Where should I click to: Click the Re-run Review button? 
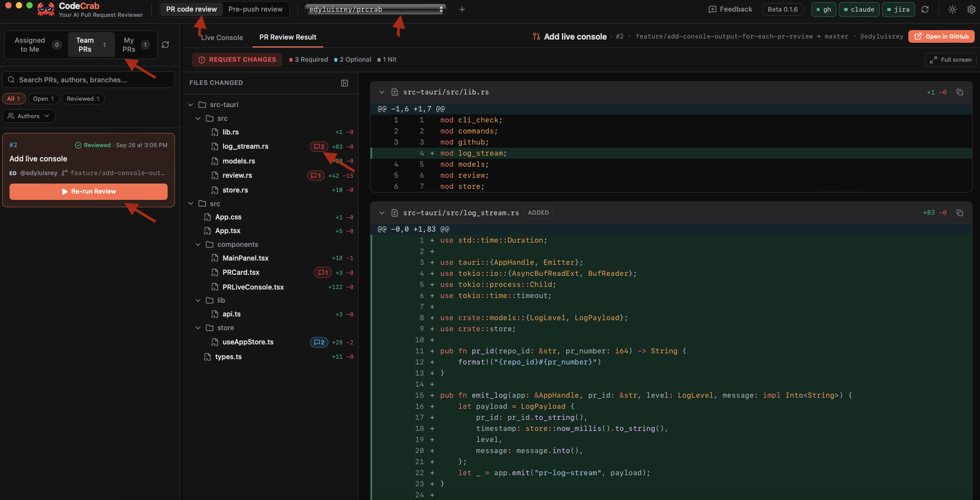click(x=89, y=191)
